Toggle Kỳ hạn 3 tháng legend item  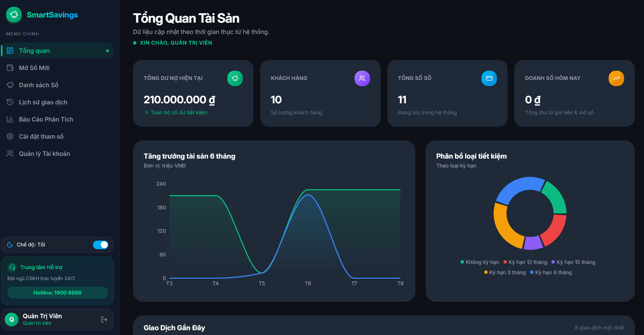[x=505, y=273]
